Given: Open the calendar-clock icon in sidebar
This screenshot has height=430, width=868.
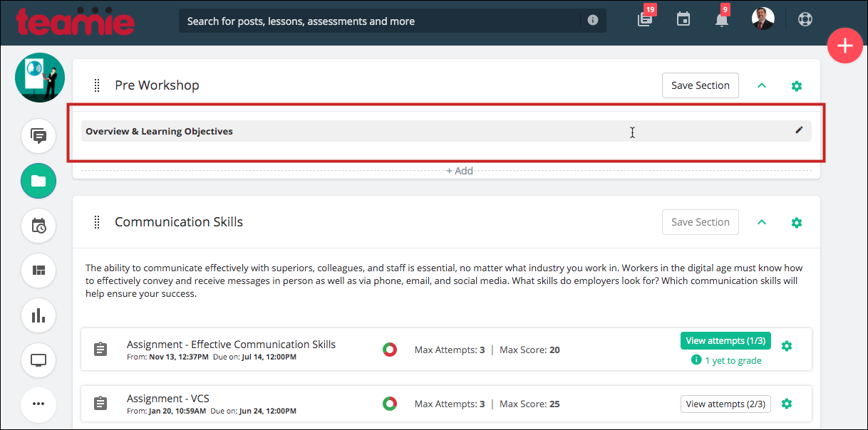Looking at the screenshot, I should 38,226.
